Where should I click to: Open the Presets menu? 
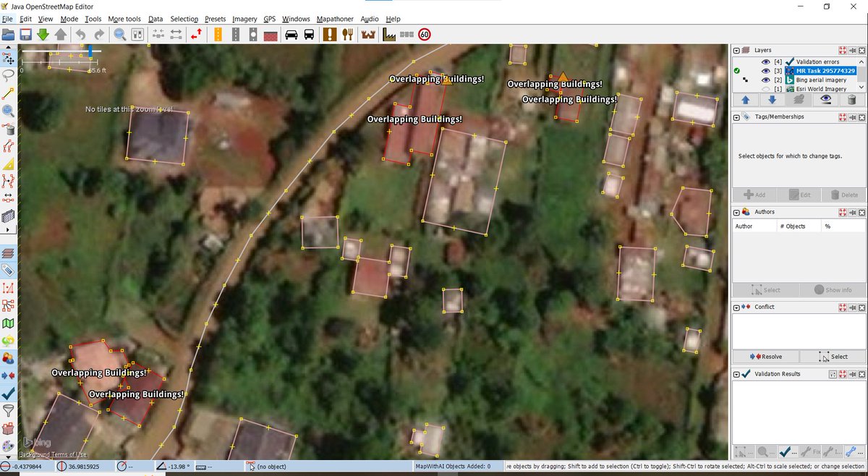click(215, 19)
